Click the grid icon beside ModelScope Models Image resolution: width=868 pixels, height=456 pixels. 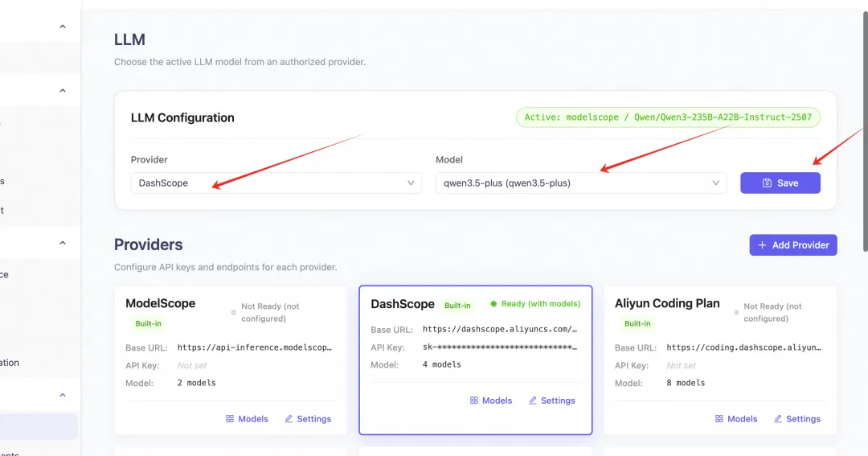click(230, 419)
